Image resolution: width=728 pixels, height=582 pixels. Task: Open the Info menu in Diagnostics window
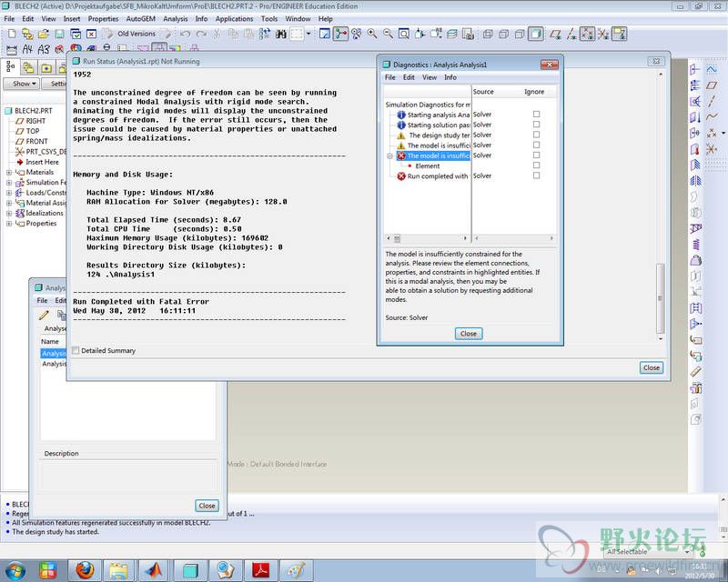pos(450,77)
